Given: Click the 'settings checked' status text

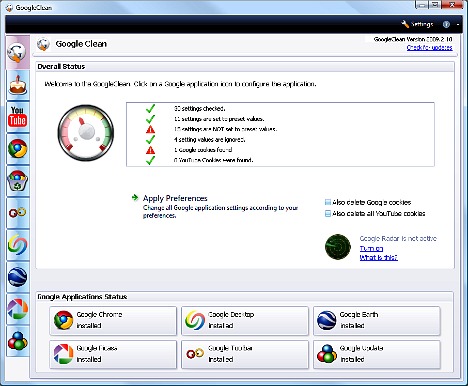Looking at the screenshot, I should click(x=199, y=109).
